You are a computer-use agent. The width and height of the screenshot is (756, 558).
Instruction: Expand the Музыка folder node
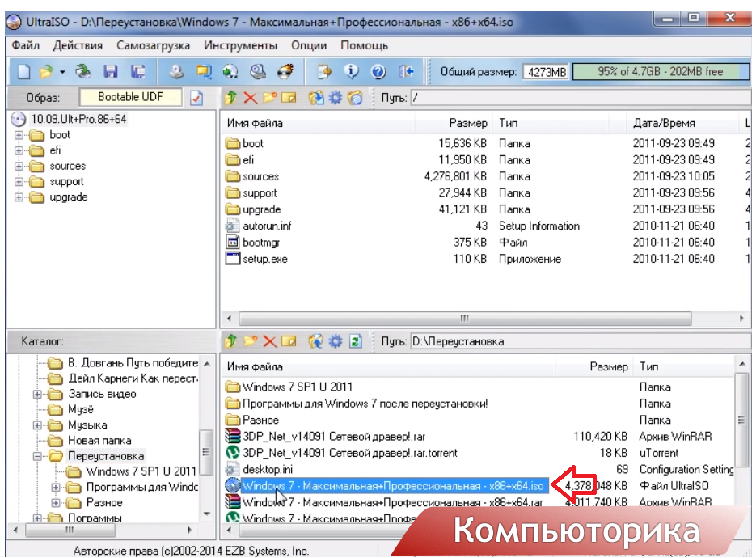tap(37, 425)
